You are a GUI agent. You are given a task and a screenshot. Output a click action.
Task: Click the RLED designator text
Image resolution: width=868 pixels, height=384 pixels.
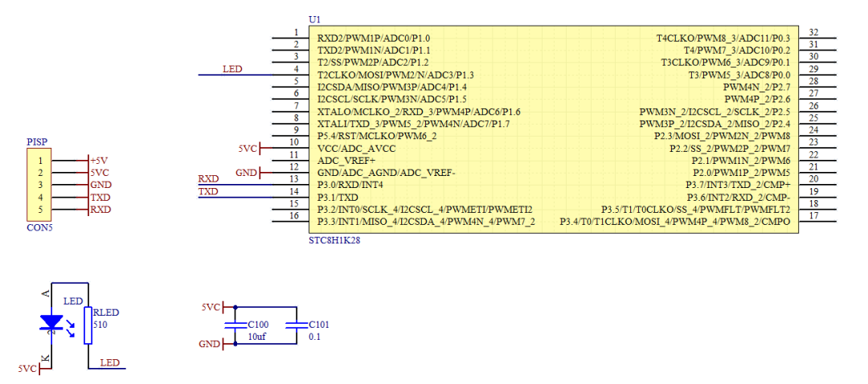pos(106,313)
